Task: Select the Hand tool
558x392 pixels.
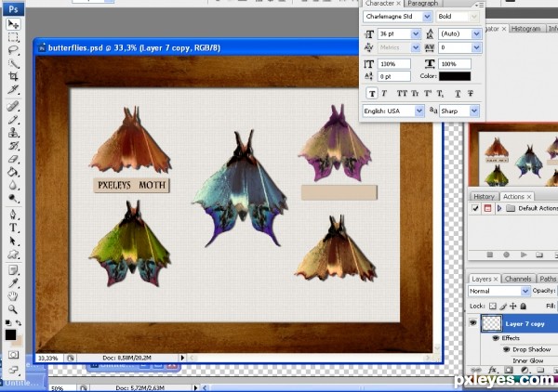Action: point(13,296)
